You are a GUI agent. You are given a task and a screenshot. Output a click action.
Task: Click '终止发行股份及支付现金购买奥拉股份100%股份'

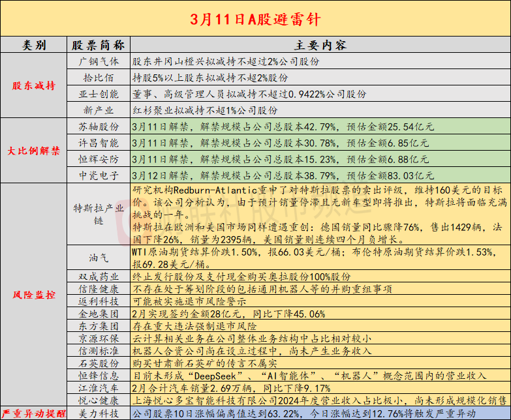pos(241,277)
